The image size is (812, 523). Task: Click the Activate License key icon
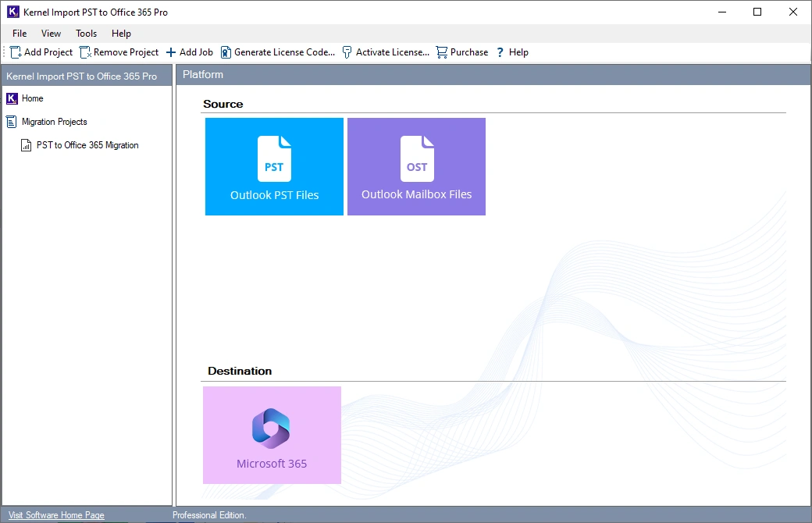coord(347,52)
